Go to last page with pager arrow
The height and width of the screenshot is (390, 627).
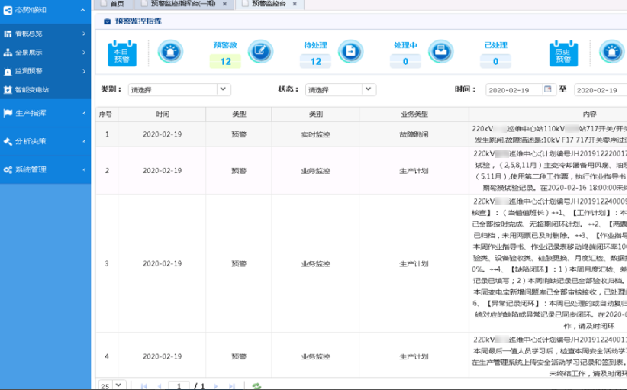(x=232, y=386)
